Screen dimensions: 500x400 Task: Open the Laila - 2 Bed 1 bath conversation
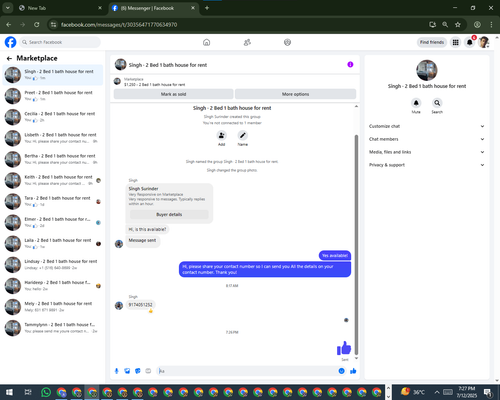pyautogui.click(x=53, y=243)
